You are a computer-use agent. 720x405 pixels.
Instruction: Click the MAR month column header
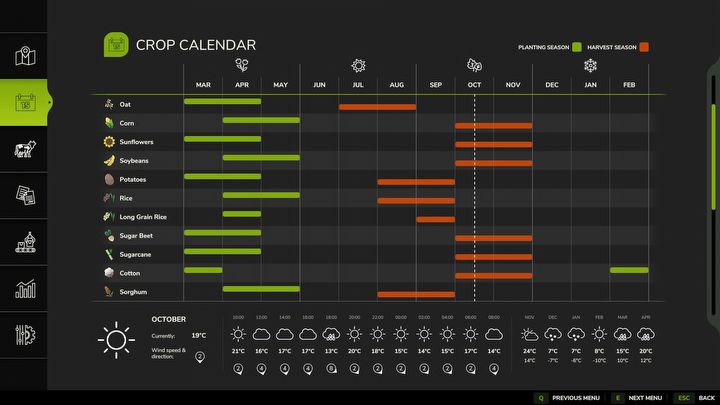click(x=203, y=84)
